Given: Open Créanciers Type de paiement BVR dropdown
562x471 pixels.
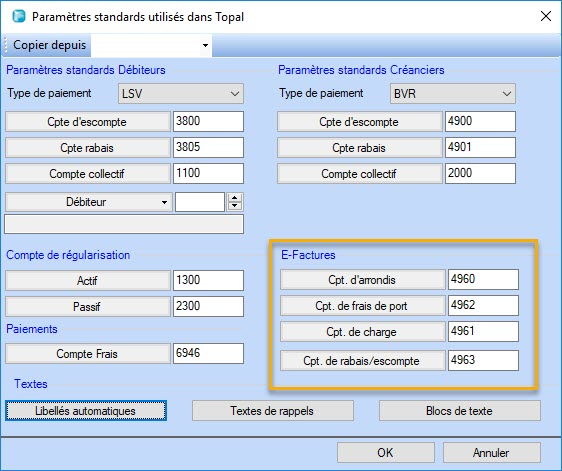Looking at the screenshot, I should click(x=453, y=94).
